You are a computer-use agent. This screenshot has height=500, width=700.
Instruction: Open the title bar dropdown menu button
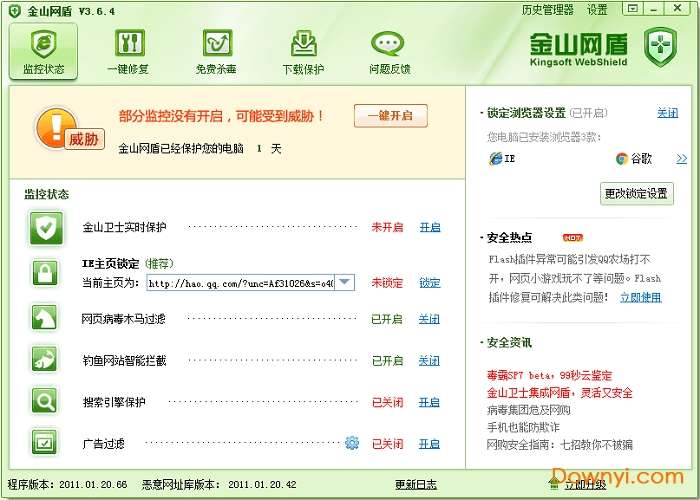tap(632, 8)
